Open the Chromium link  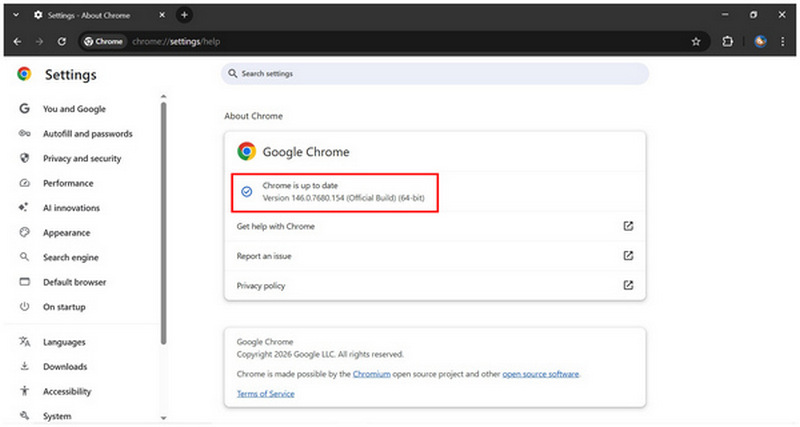point(371,374)
